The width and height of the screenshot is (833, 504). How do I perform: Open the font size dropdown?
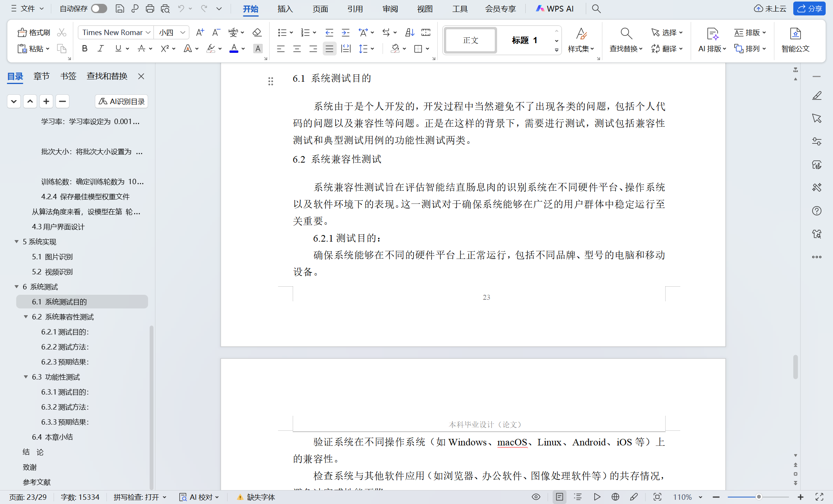click(183, 32)
